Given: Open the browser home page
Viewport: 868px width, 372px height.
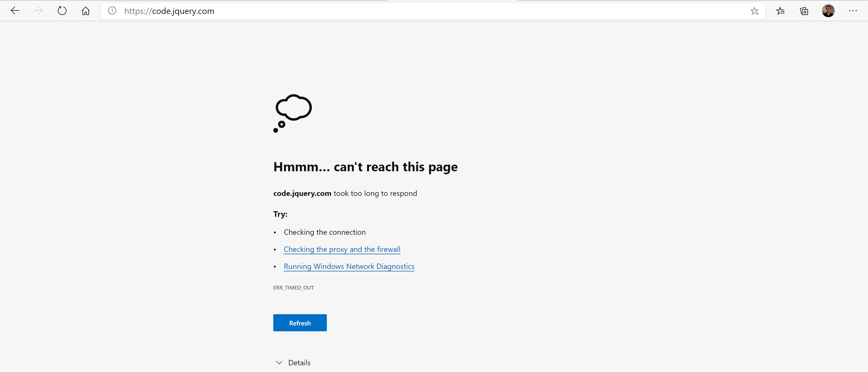Looking at the screenshot, I should pos(85,11).
